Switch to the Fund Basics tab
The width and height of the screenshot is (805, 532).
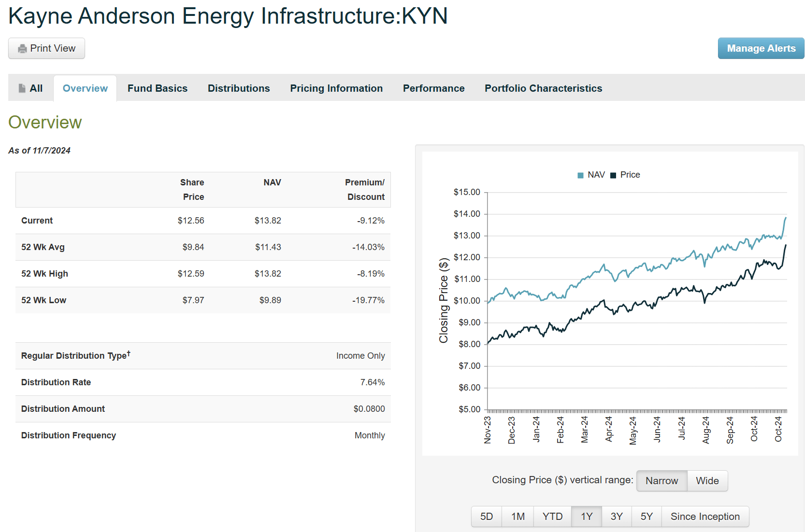click(x=158, y=88)
